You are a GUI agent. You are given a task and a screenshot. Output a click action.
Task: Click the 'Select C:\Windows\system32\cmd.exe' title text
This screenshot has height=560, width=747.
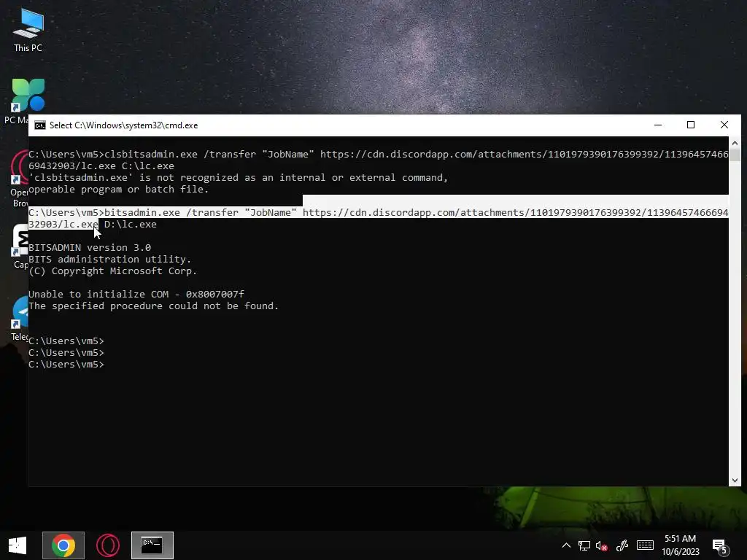coord(123,125)
